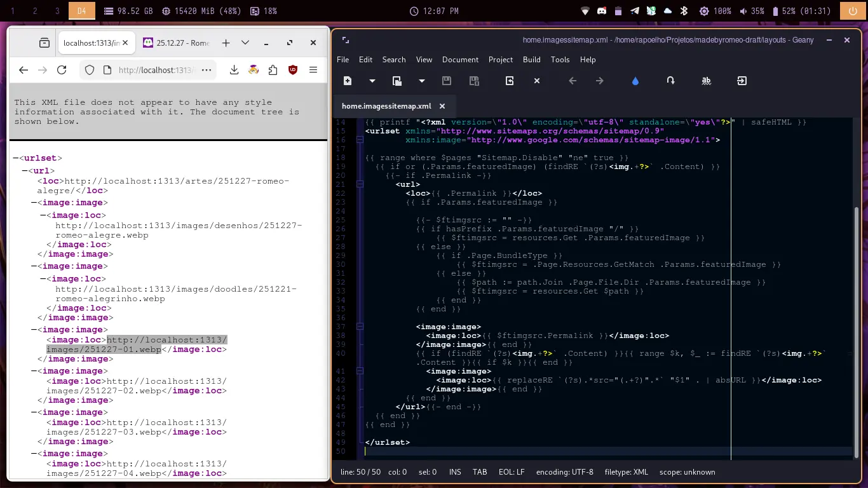
Task: Toggle the fold marker at line 41
Action: coord(360,371)
